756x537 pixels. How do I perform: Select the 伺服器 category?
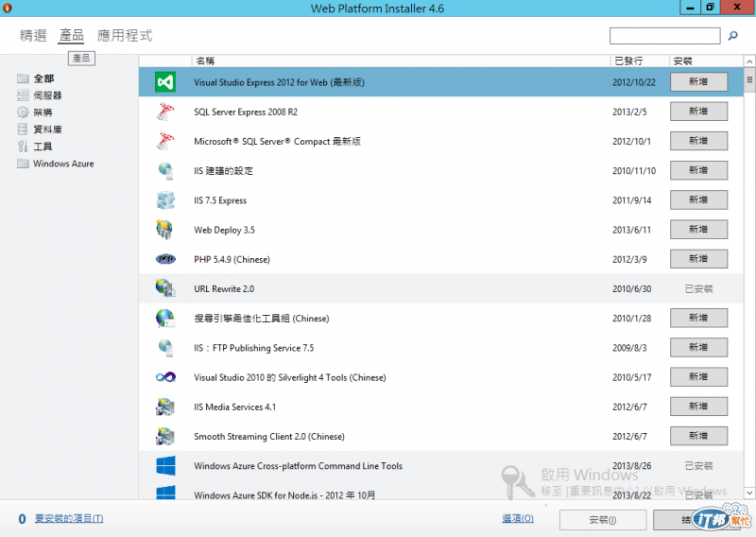point(40,95)
